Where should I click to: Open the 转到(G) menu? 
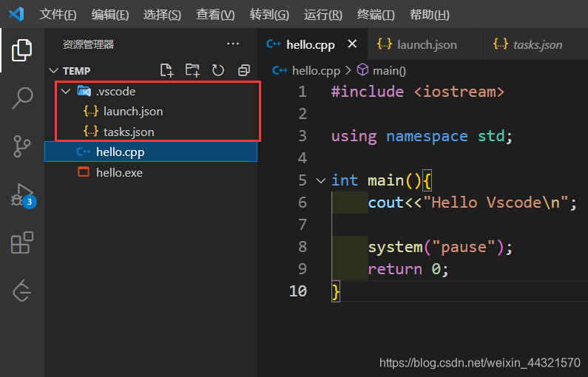(269, 15)
